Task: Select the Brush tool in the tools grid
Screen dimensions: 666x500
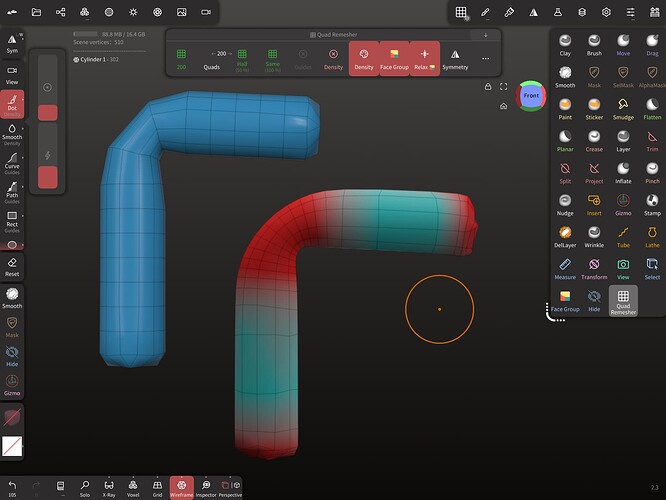Action: point(594,45)
